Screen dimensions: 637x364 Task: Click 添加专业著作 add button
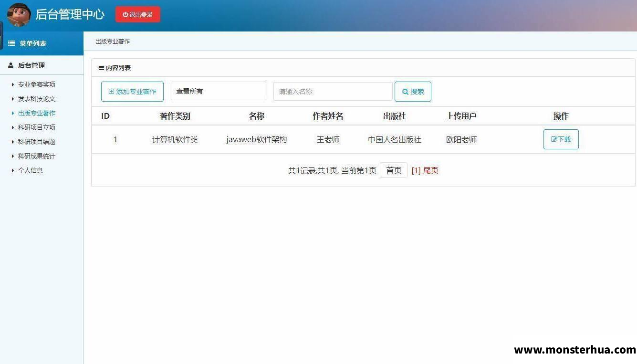click(132, 92)
